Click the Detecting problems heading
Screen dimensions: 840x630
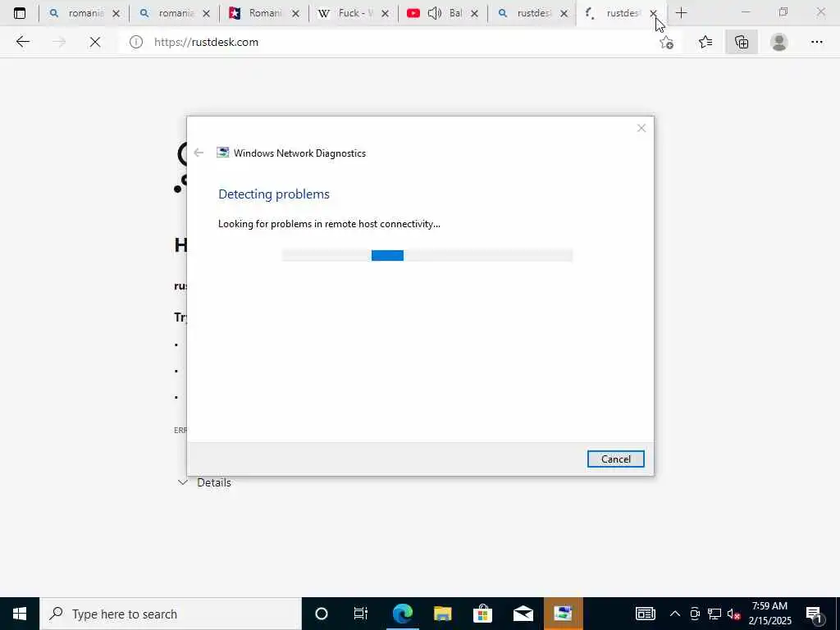[274, 194]
